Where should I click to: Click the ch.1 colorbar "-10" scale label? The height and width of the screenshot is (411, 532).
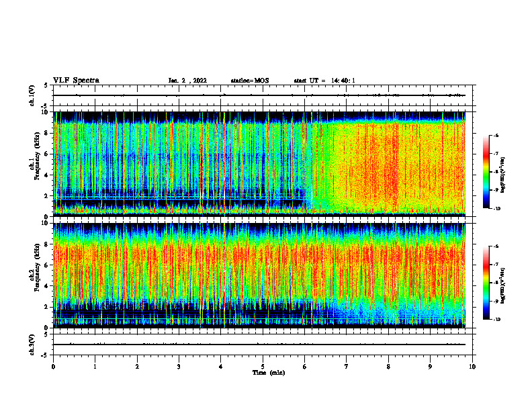coord(497,209)
